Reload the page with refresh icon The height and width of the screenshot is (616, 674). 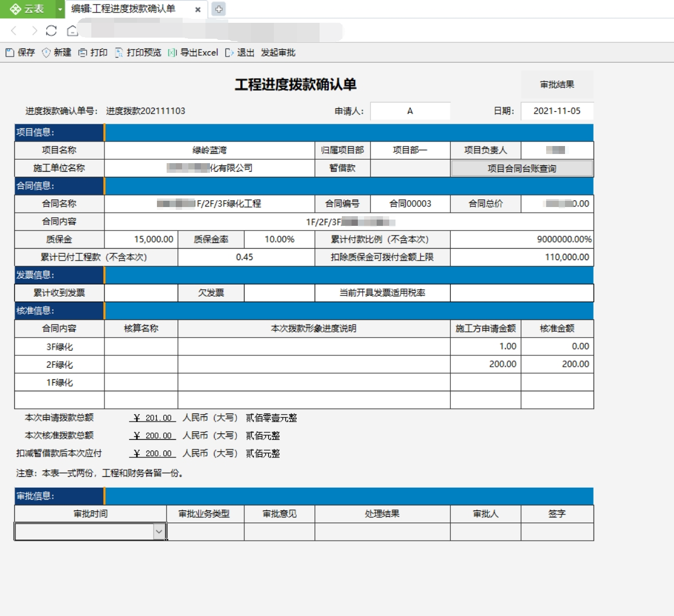[x=51, y=30]
